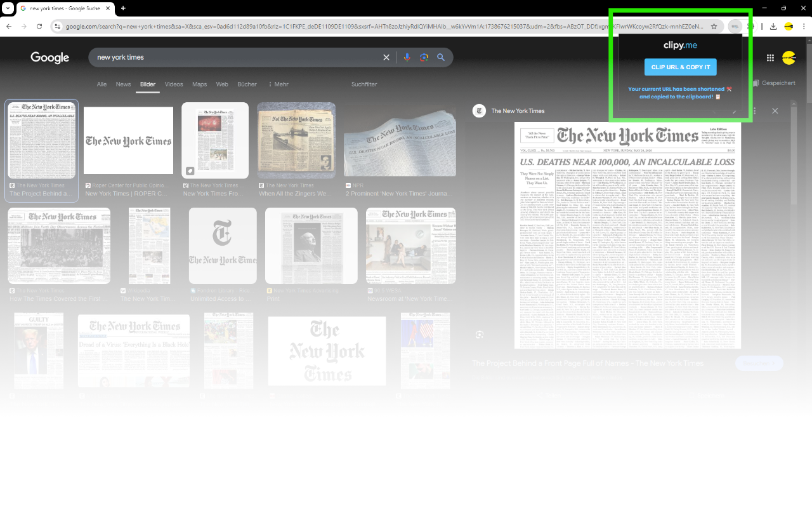
Task: Bookmark this page with the star icon
Action: pos(714,27)
